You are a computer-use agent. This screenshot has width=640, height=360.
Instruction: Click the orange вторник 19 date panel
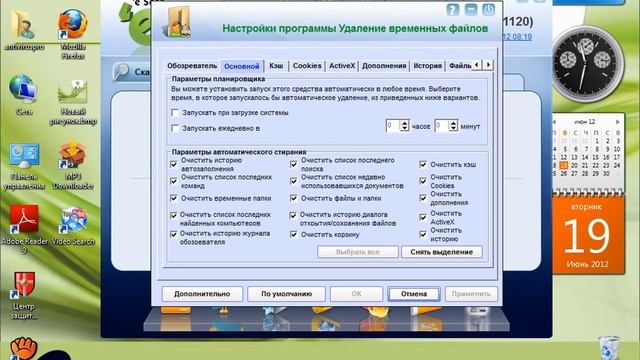point(587,234)
